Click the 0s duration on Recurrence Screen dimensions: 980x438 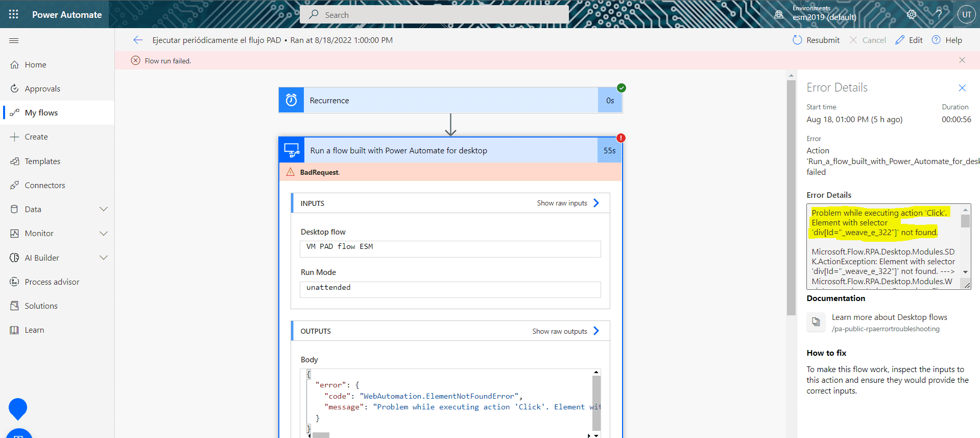[x=610, y=100]
